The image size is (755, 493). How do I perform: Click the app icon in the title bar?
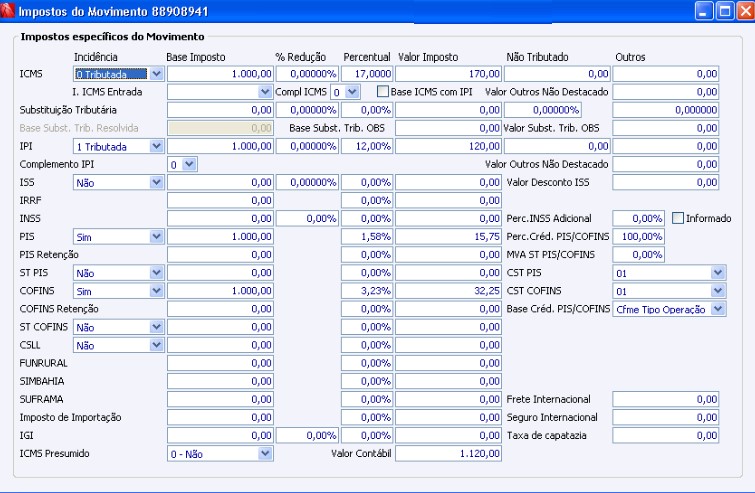tap(7, 11)
